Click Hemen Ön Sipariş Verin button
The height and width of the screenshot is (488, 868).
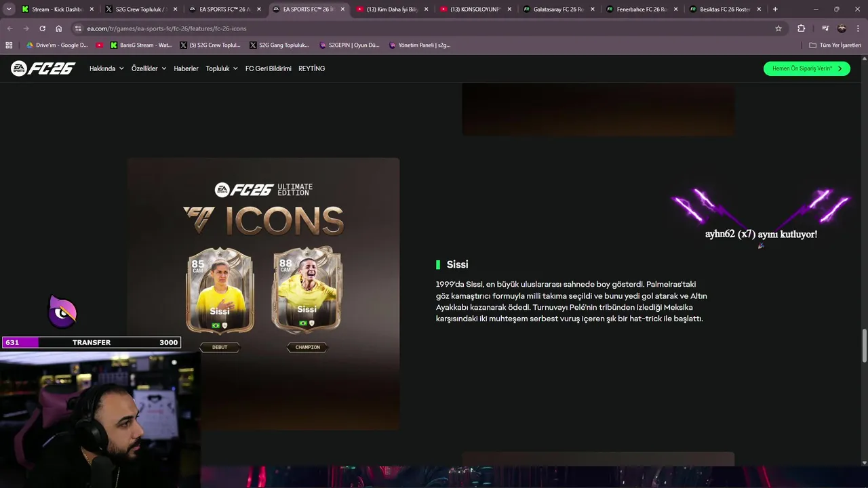tap(806, 68)
